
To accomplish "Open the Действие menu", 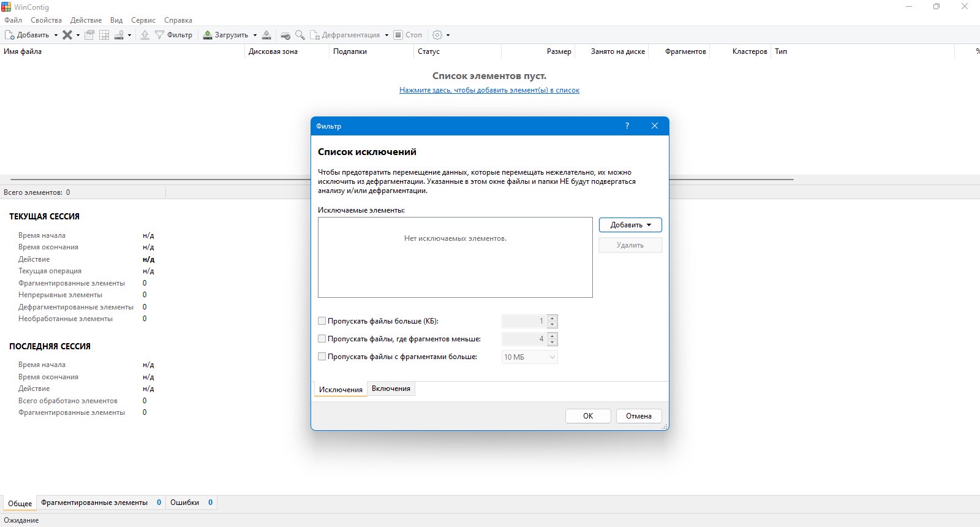I will [86, 20].
